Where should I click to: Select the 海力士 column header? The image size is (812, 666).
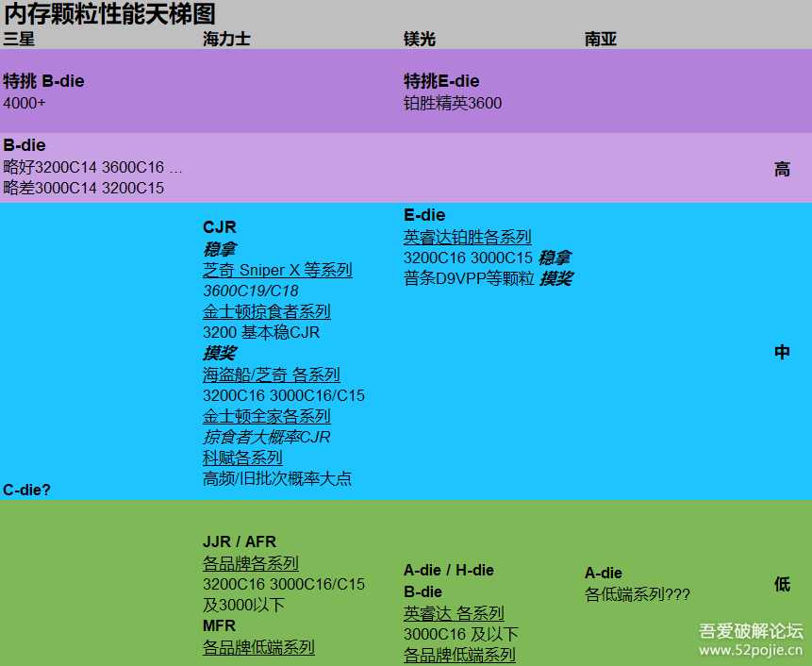(x=226, y=39)
